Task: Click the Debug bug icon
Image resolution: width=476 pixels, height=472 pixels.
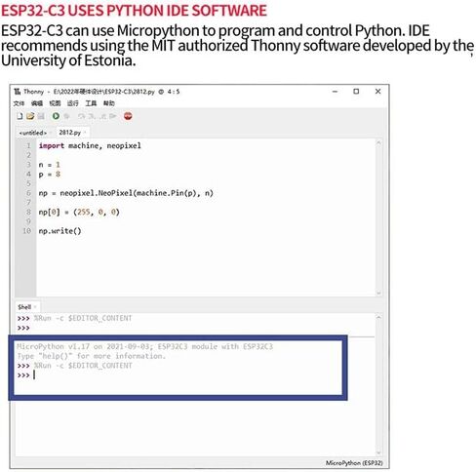Action: [67, 116]
